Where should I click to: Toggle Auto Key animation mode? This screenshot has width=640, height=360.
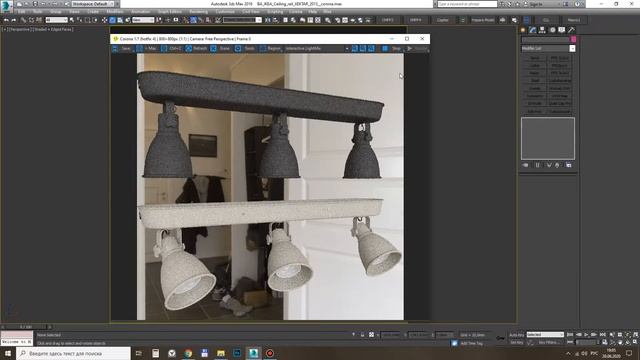pos(516,335)
